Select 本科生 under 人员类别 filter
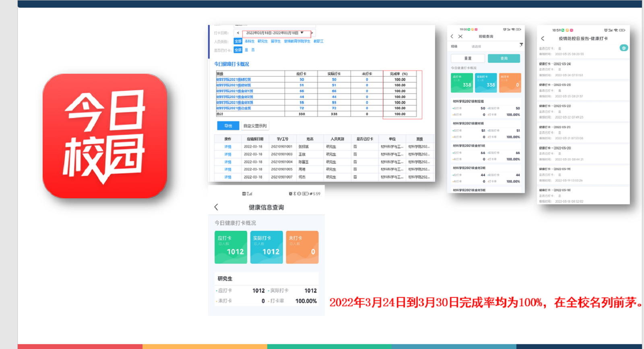 250,42
